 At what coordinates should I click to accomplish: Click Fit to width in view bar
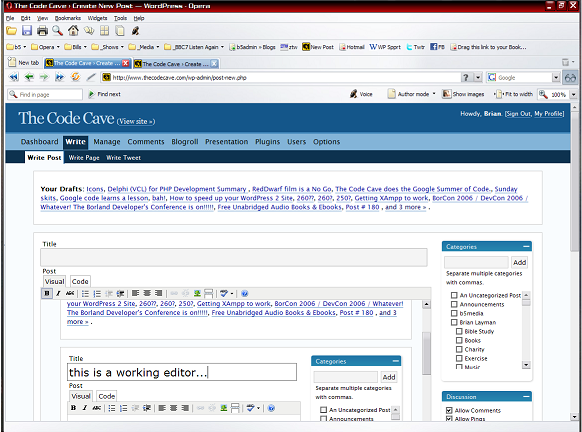[x=513, y=94]
